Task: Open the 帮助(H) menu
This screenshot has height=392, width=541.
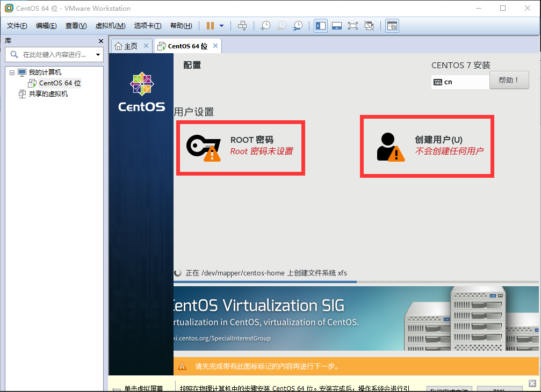Action: [x=181, y=26]
